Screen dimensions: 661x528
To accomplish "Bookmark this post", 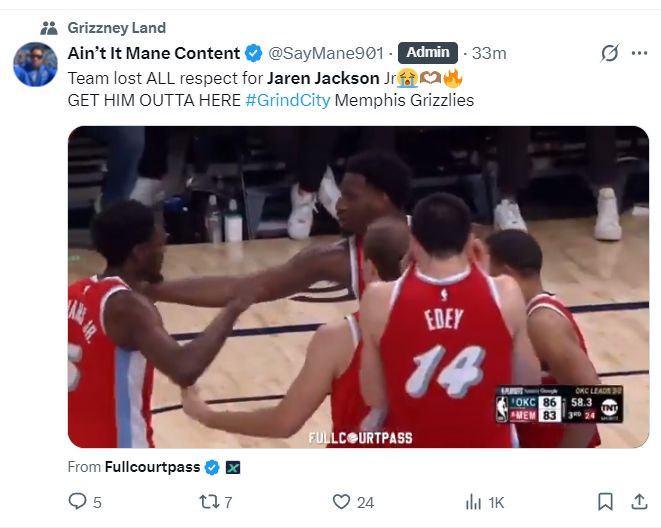I will pos(605,502).
